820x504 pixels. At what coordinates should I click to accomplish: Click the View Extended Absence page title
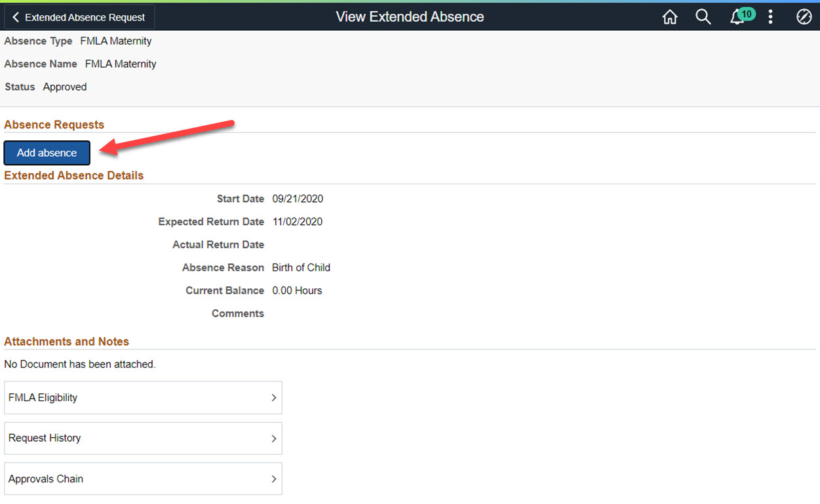click(410, 17)
